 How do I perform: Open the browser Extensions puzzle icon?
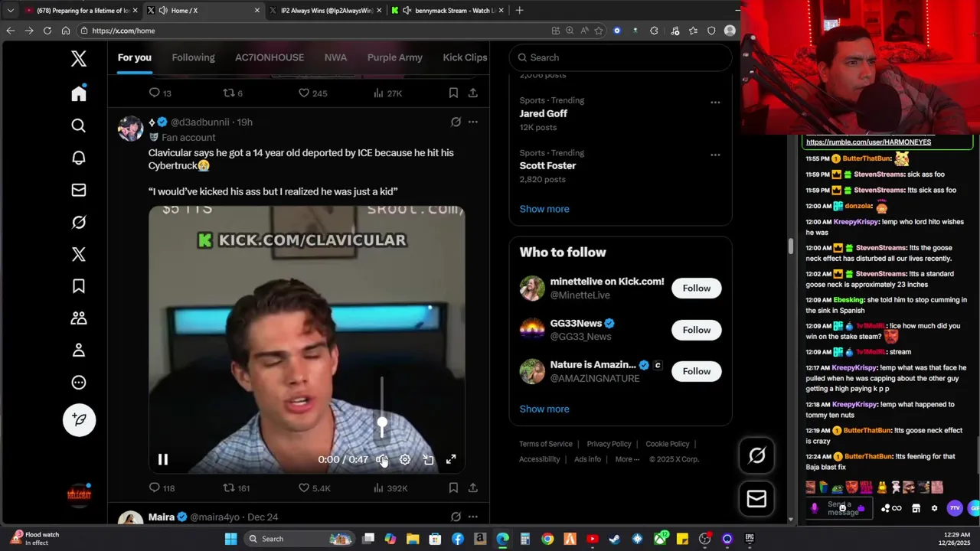[x=654, y=31]
